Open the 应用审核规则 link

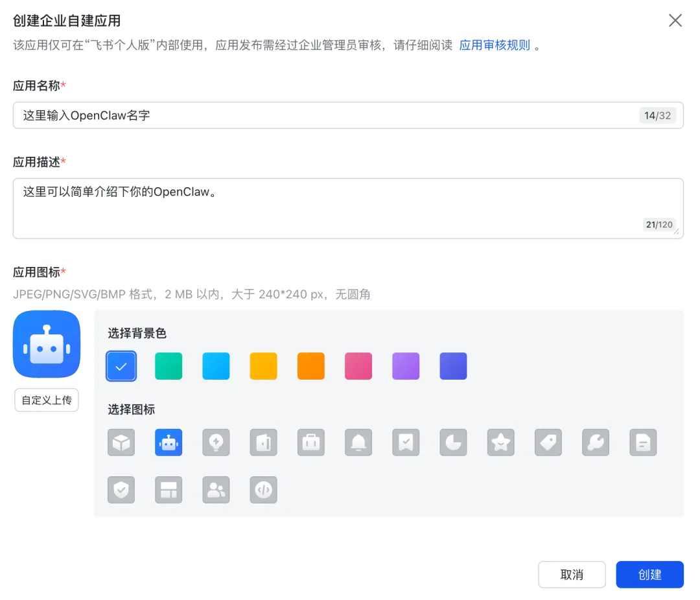(494, 45)
